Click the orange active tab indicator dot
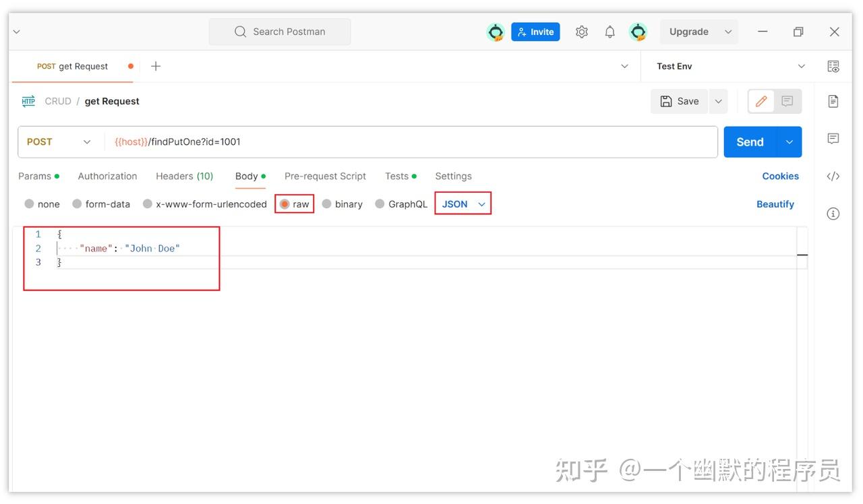863x504 pixels. click(130, 66)
